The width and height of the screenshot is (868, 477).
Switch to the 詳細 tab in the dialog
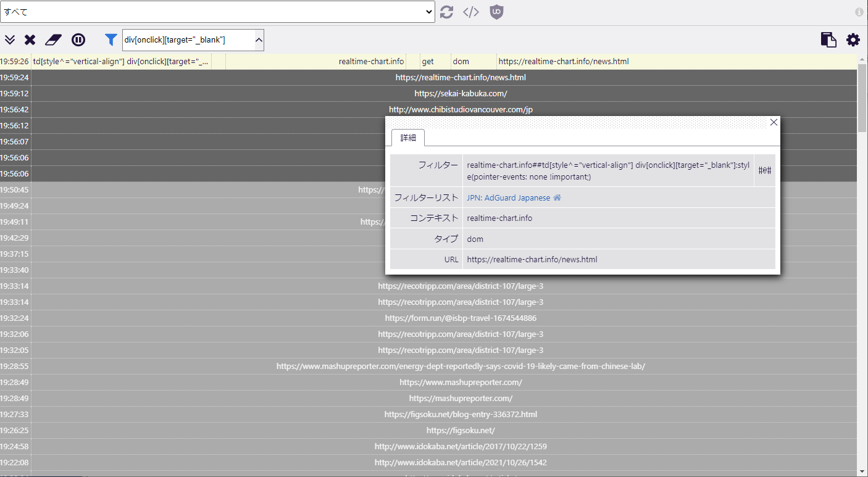[408, 138]
